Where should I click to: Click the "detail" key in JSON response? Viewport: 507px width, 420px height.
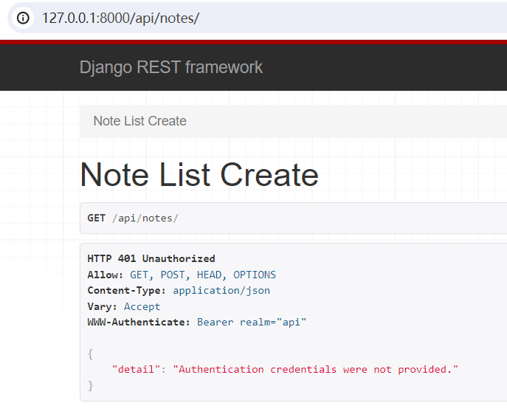point(136,369)
